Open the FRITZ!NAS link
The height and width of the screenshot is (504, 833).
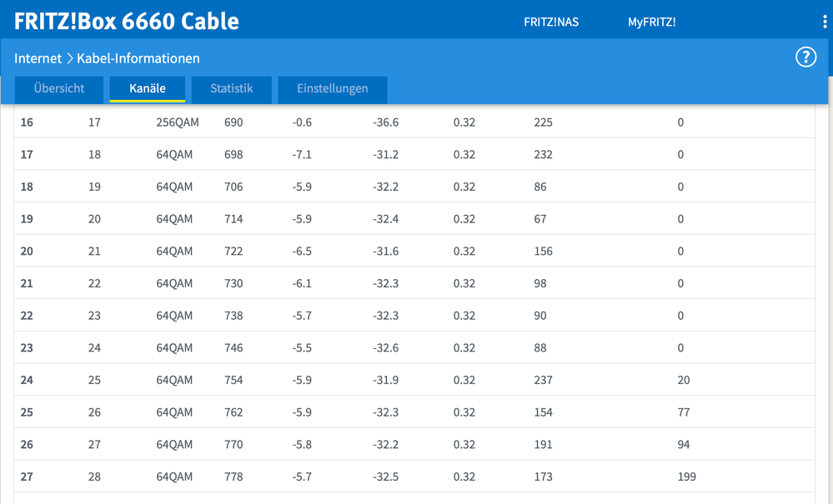click(551, 22)
